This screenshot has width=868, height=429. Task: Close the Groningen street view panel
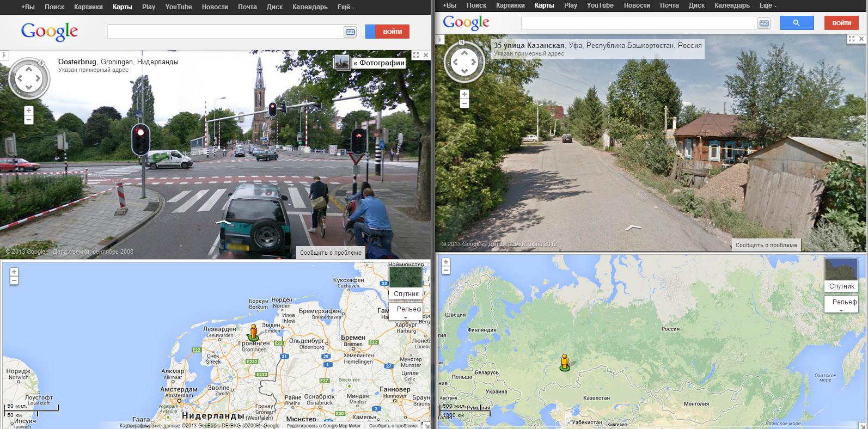point(425,55)
